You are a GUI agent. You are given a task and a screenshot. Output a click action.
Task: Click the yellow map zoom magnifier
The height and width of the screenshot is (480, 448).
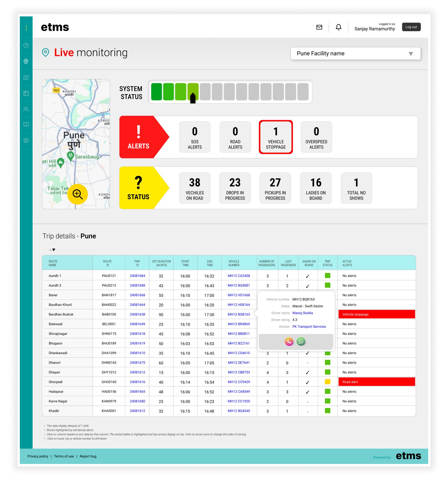[x=77, y=194]
